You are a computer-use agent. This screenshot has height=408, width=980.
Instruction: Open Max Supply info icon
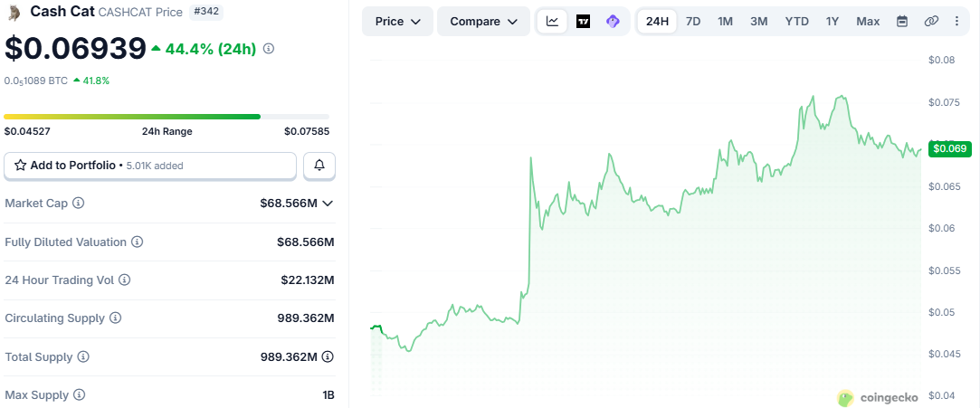pyautogui.click(x=79, y=394)
